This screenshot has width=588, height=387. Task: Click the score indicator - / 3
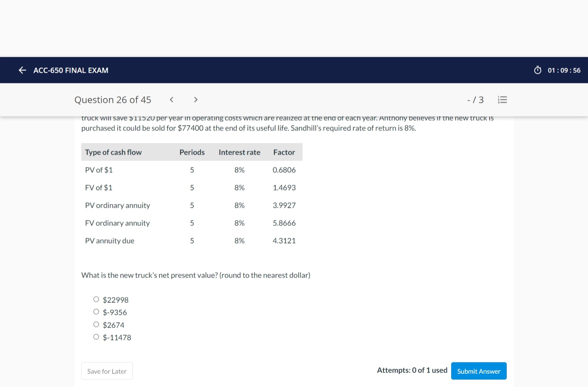(475, 100)
